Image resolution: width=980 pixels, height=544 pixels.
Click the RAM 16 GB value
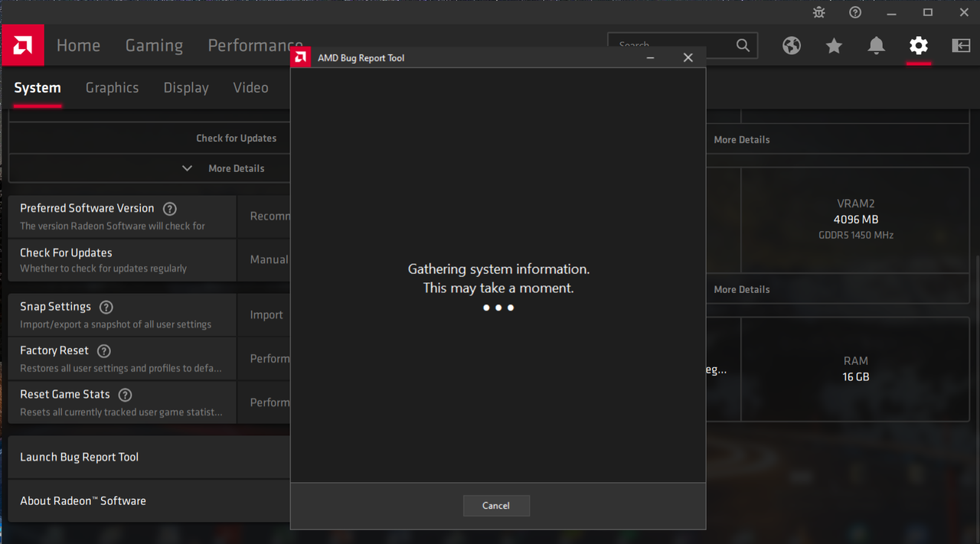coord(856,377)
